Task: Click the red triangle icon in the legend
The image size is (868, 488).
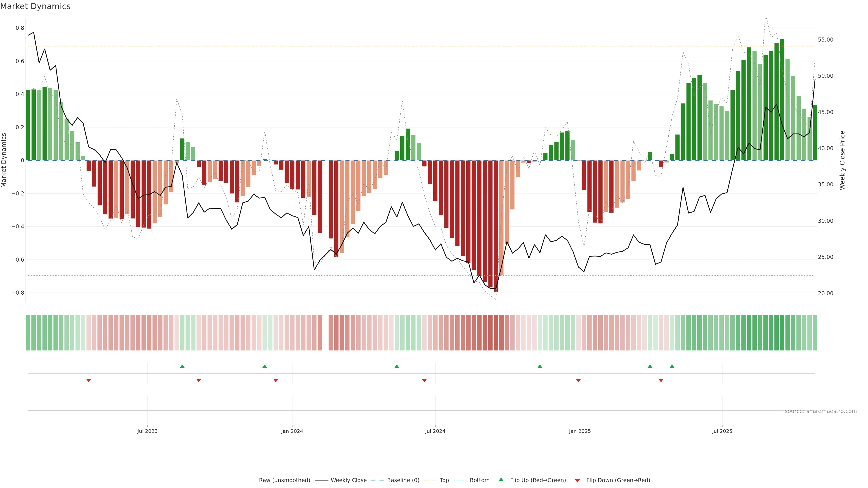Action: pyautogui.click(x=577, y=480)
